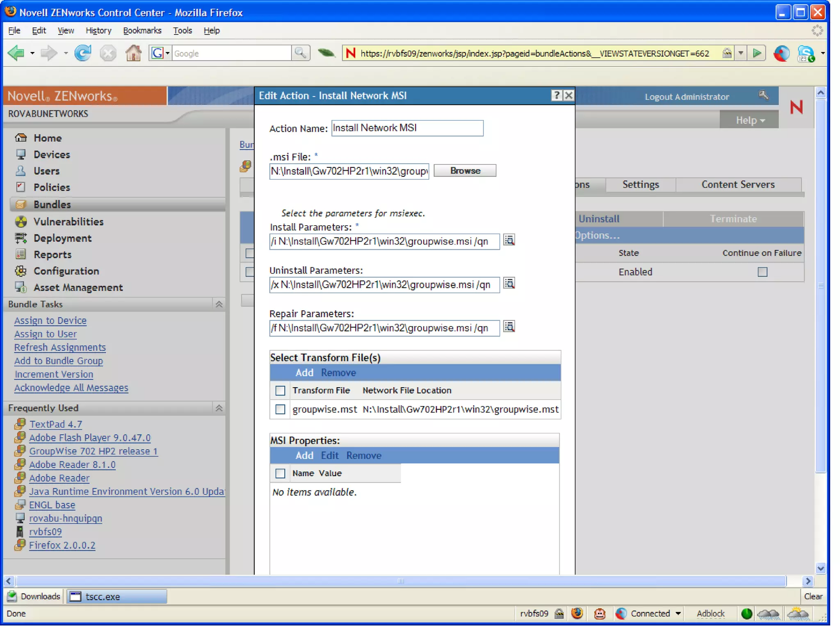Switch to the Content Servers tab

click(737, 185)
